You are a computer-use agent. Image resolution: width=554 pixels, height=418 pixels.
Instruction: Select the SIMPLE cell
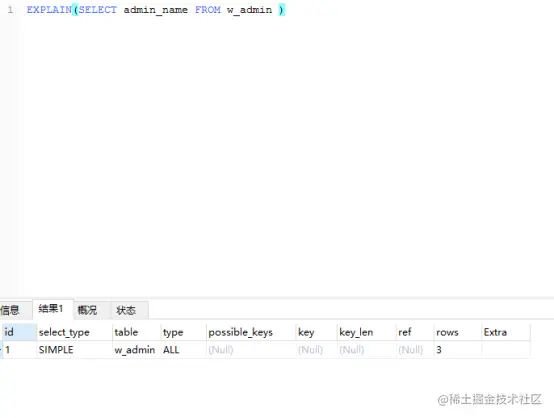[75, 350]
